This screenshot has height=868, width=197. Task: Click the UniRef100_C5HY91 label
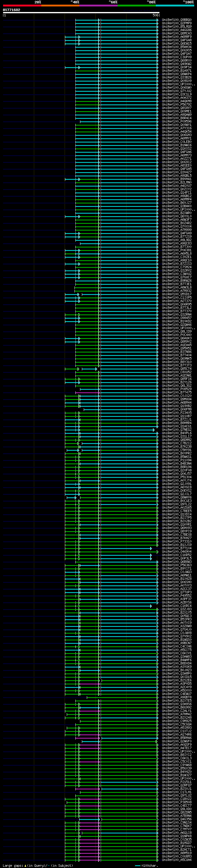tap(177, 450)
